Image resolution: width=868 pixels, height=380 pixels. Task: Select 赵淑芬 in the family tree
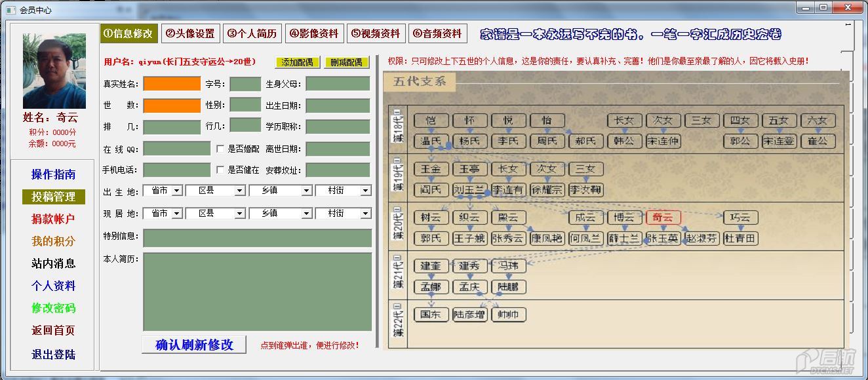tap(702, 238)
